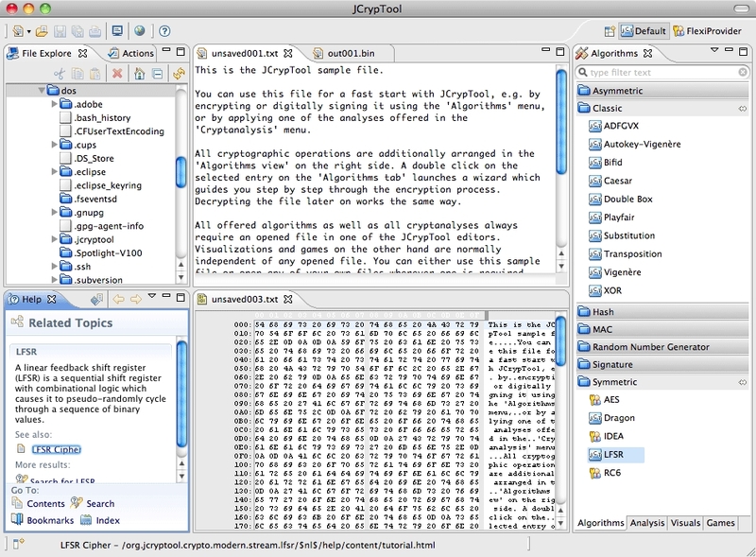Expand the Asymmetric algorithm category

tap(662, 90)
